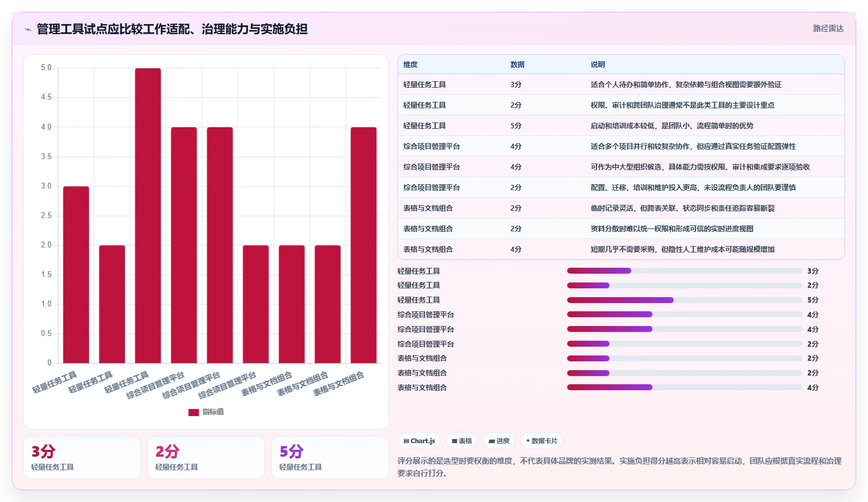Viewport: 868px width, 502px height.
Task: Click the 表格 tag chip
Action: click(x=462, y=441)
